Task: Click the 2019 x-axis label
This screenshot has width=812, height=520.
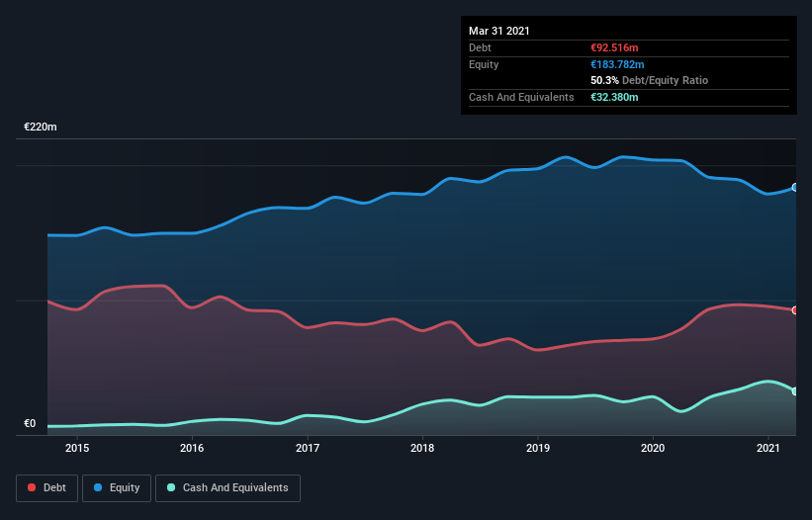Action: click(x=538, y=448)
